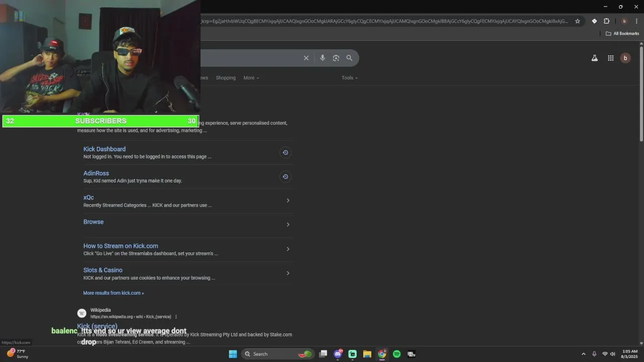Click the microphone icon in system tray
Viewport: 644px width, 362px height.
tap(594, 354)
